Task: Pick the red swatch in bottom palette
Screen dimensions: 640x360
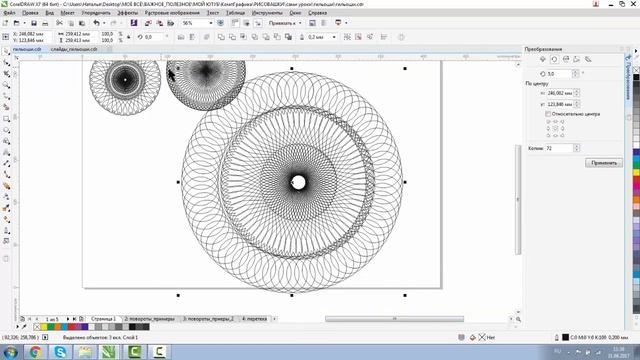Action: tap(71, 327)
